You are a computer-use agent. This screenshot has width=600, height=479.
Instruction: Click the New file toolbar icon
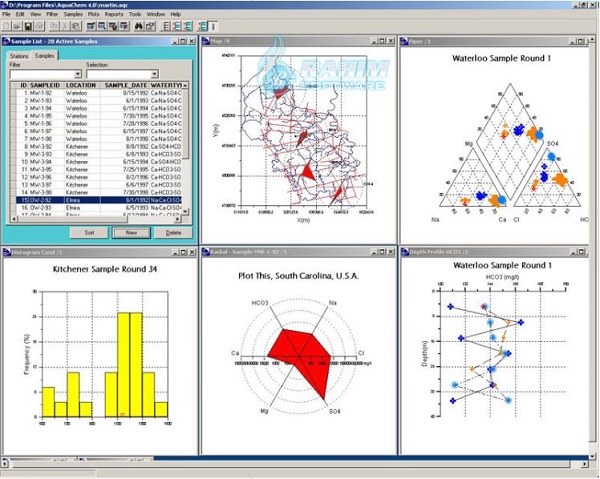coord(7,26)
